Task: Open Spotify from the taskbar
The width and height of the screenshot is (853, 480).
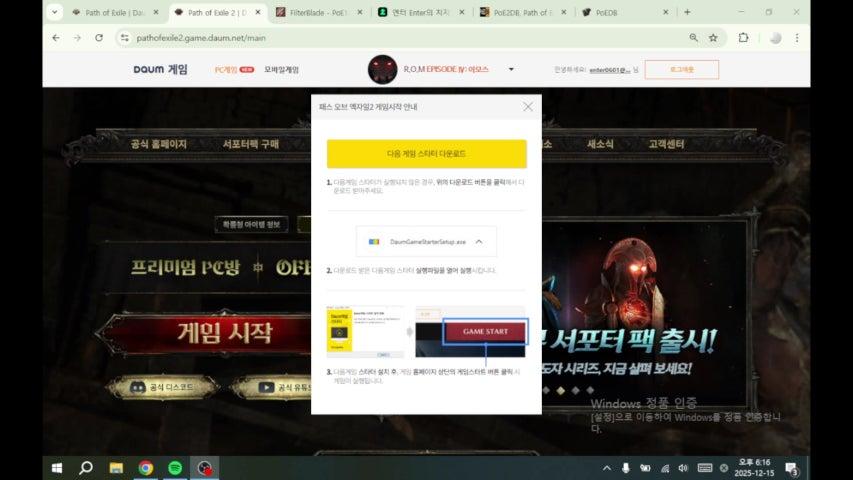Action: pos(175,468)
